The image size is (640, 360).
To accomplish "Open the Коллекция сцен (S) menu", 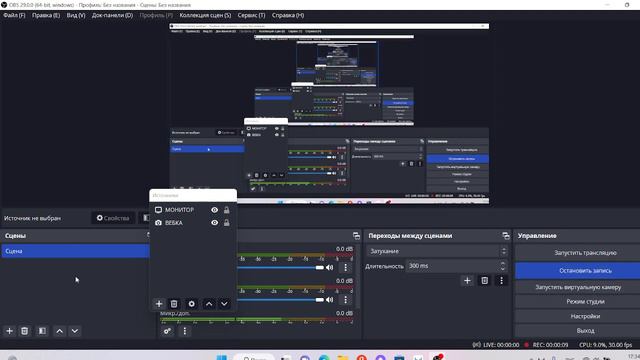I will [205, 15].
